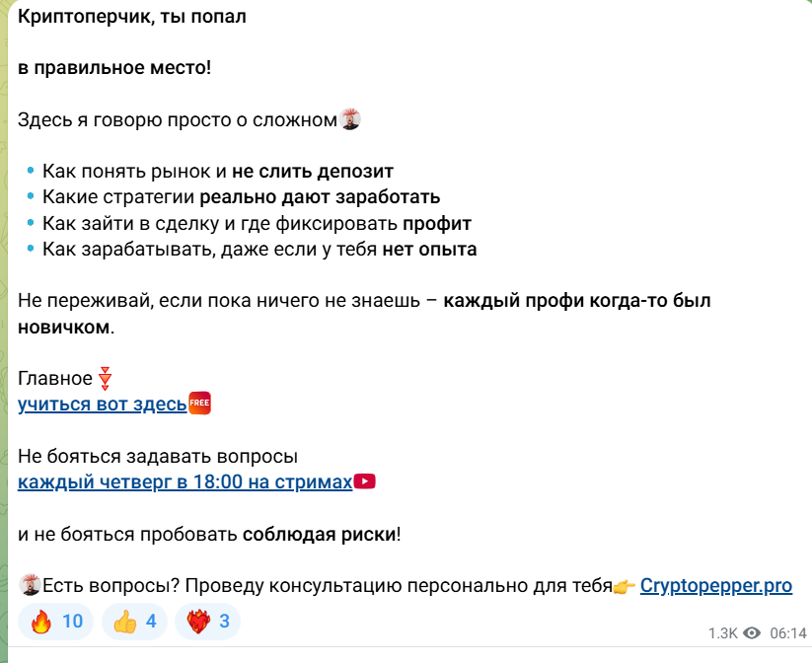This screenshot has height=663, width=812.
Task: Open the Cryptopepper.pro link
Action: (716, 586)
